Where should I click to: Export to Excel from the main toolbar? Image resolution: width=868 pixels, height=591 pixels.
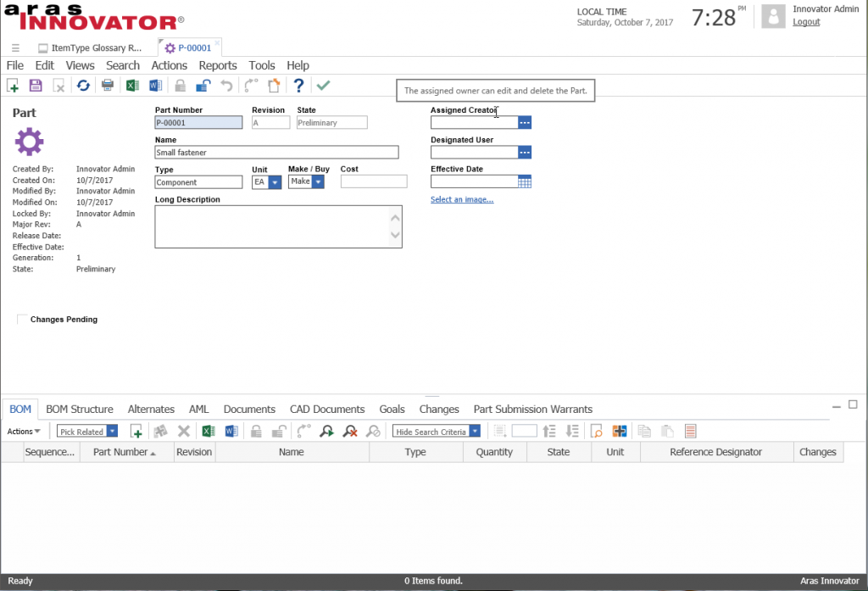click(132, 86)
